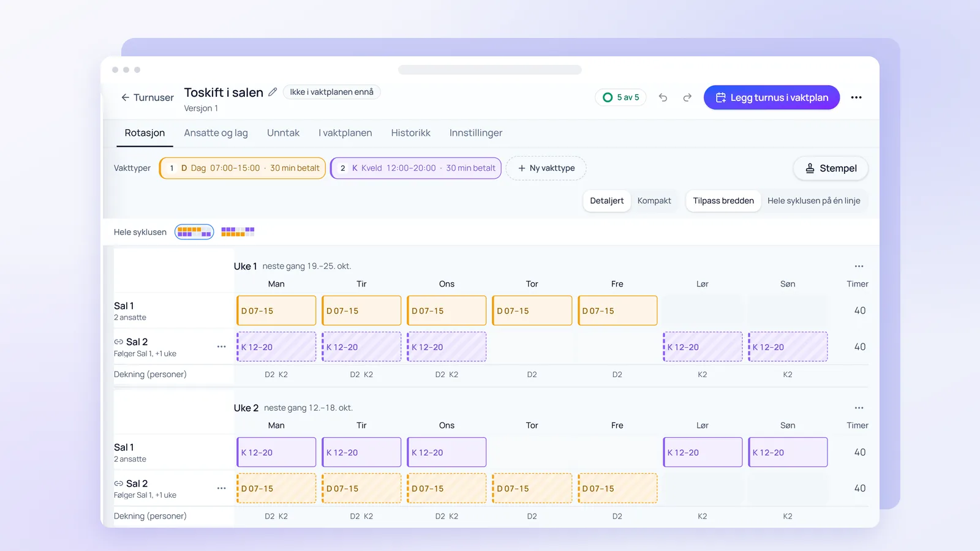
Task: Open the Uke 1 three-dot options menu
Action: click(x=859, y=266)
